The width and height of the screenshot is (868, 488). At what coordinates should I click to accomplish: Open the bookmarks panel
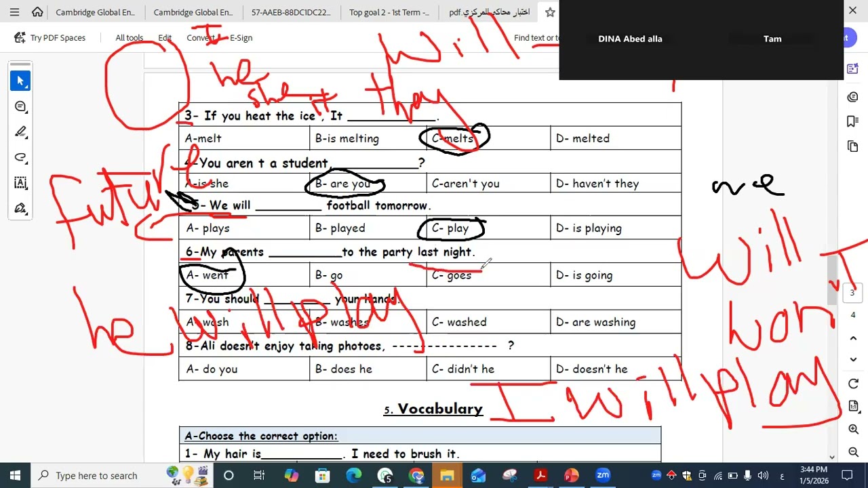[853, 121]
